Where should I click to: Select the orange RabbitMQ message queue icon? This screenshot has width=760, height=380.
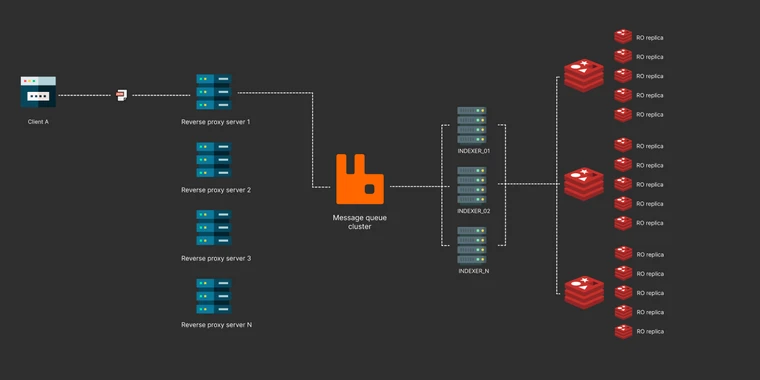pos(360,179)
